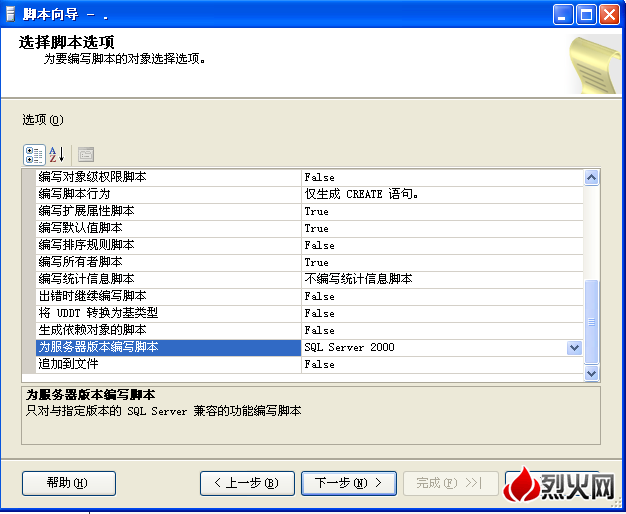Open the server version dropdown arrow

(x=574, y=347)
